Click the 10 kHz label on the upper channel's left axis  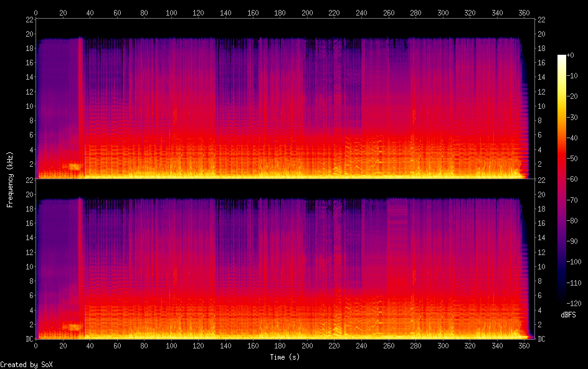click(x=29, y=106)
